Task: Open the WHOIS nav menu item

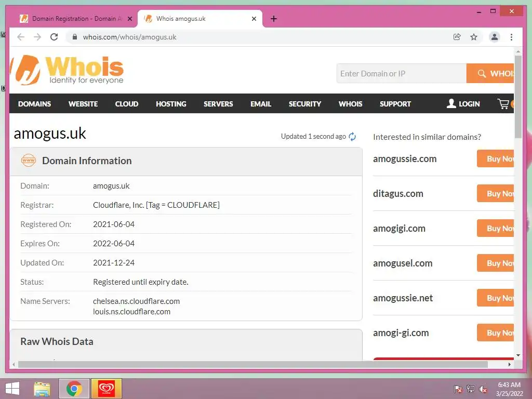Action: (351, 104)
